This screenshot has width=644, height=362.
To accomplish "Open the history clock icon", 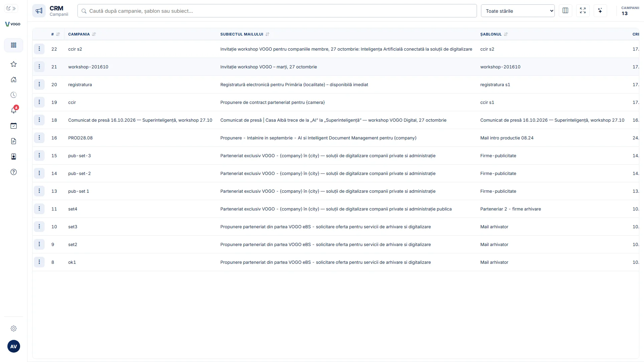I will 13,95.
